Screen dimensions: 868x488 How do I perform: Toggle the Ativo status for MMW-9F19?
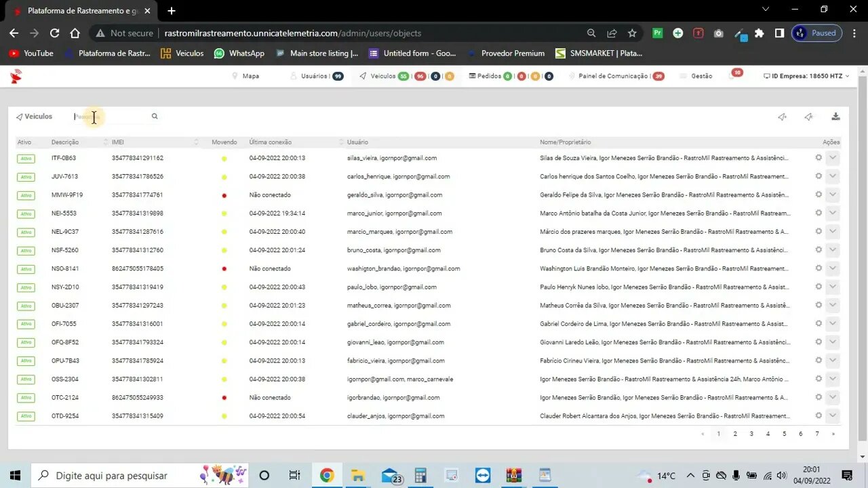tap(26, 195)
